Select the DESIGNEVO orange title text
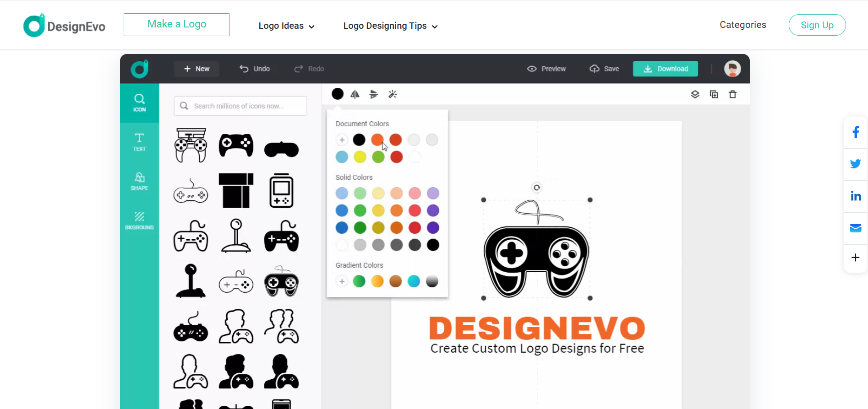Viewport: 868px width, 409px height. coord(537,328)
